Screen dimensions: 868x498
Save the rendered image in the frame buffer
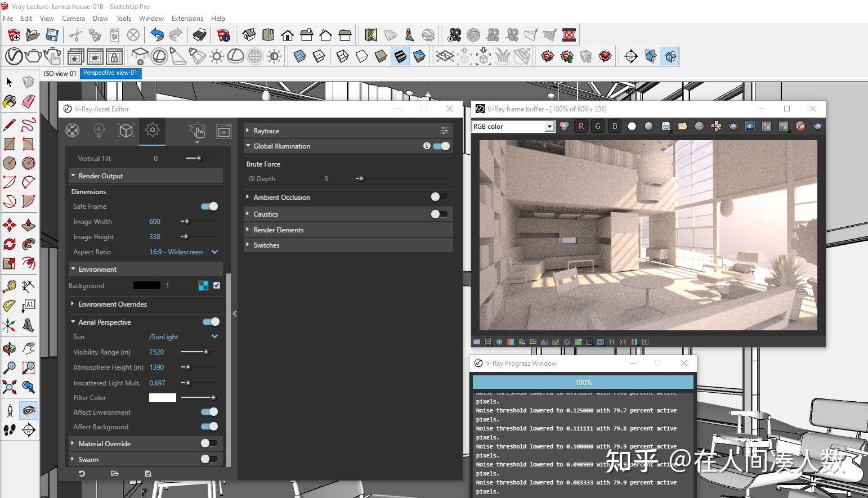665,126
